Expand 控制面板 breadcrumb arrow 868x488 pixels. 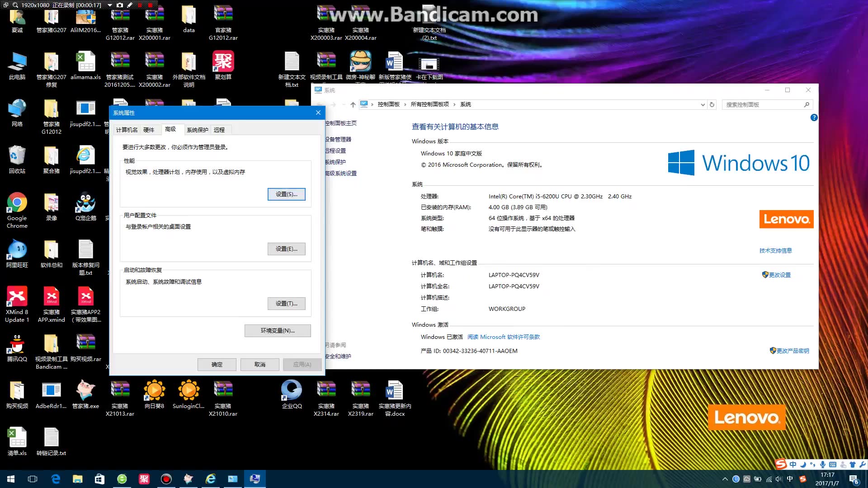point(405,104)
